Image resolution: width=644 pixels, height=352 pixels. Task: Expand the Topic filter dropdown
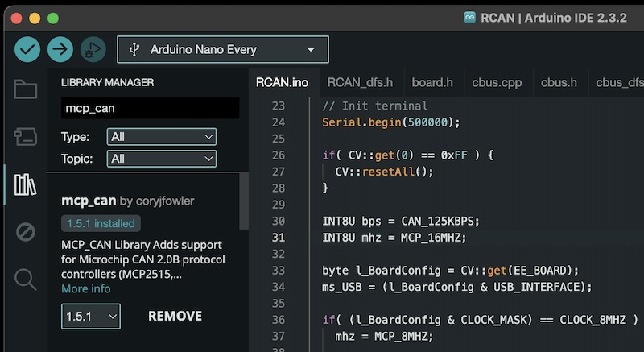162,159
